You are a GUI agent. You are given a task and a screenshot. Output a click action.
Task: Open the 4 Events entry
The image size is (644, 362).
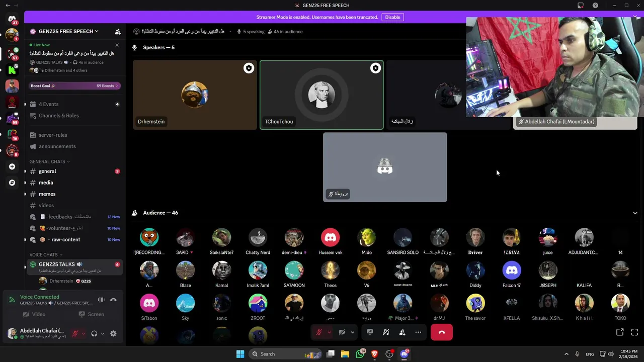[74, 104]
